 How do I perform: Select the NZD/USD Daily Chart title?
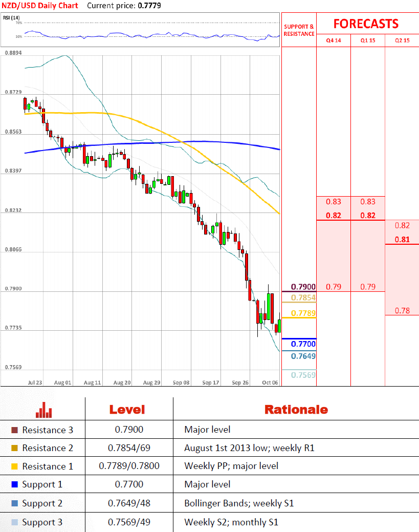click(x=40, y=6)
